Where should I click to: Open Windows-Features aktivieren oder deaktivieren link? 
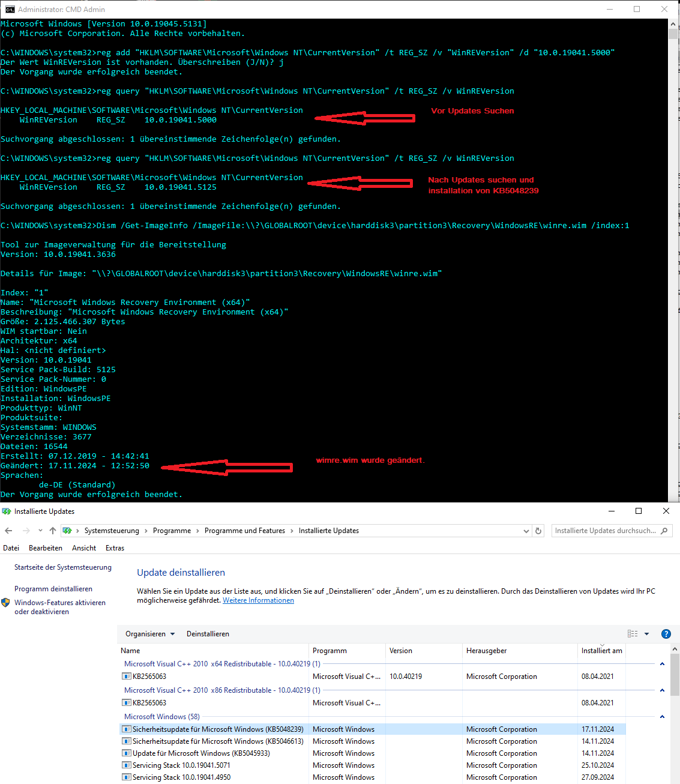click(60, 608)
